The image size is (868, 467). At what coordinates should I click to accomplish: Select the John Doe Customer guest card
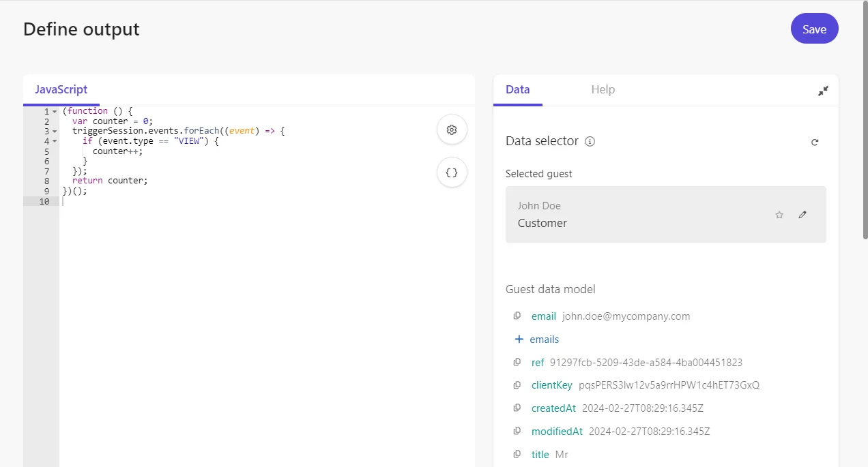[665, 215]
